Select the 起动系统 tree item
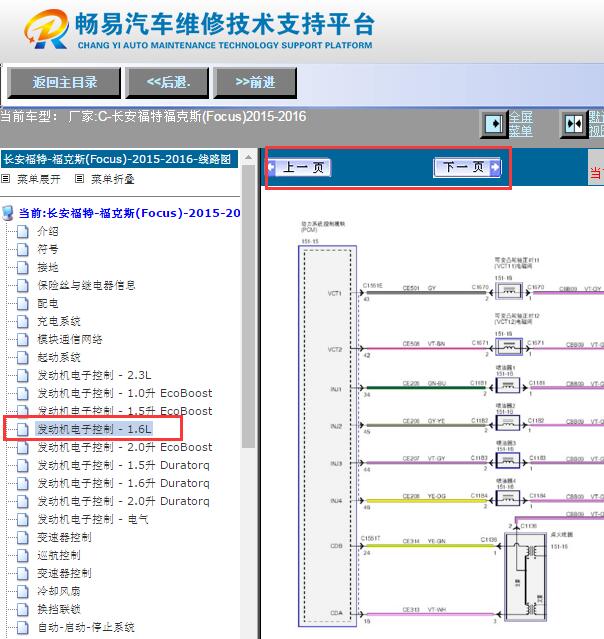Viewport: 604px width, 639px height. 59,357
